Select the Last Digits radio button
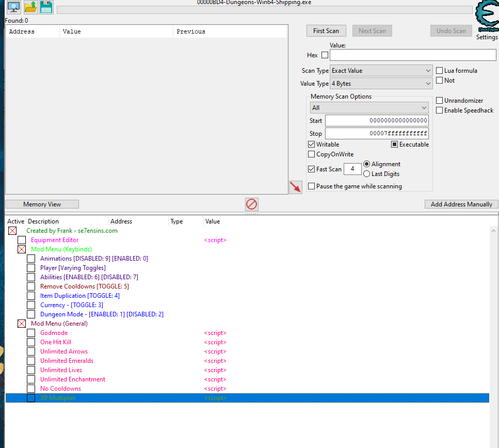Screen dimensions: 499x448 click(367, 174)
